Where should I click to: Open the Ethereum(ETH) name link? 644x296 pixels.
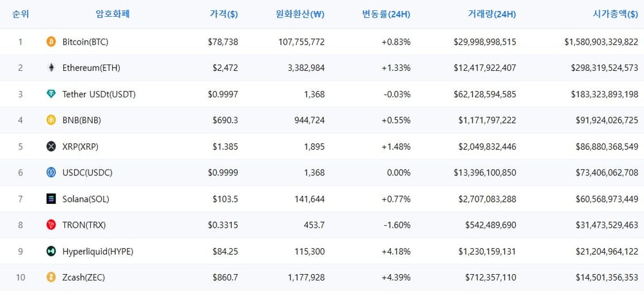[91, 68]
